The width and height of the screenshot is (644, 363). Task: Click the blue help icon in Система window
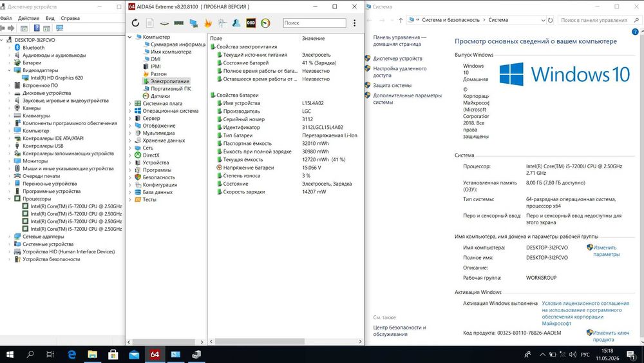635,32
